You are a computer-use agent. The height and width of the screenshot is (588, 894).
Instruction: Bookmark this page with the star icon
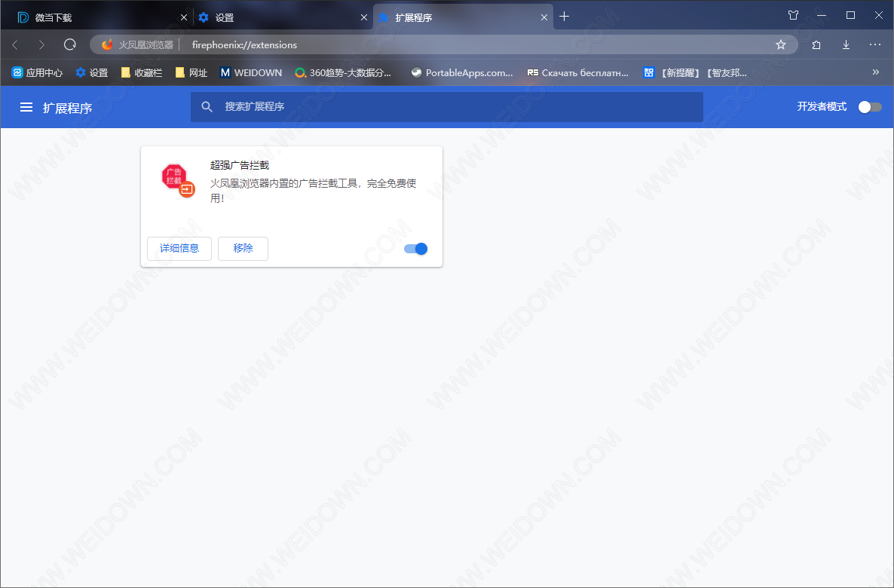pos(780,44)
